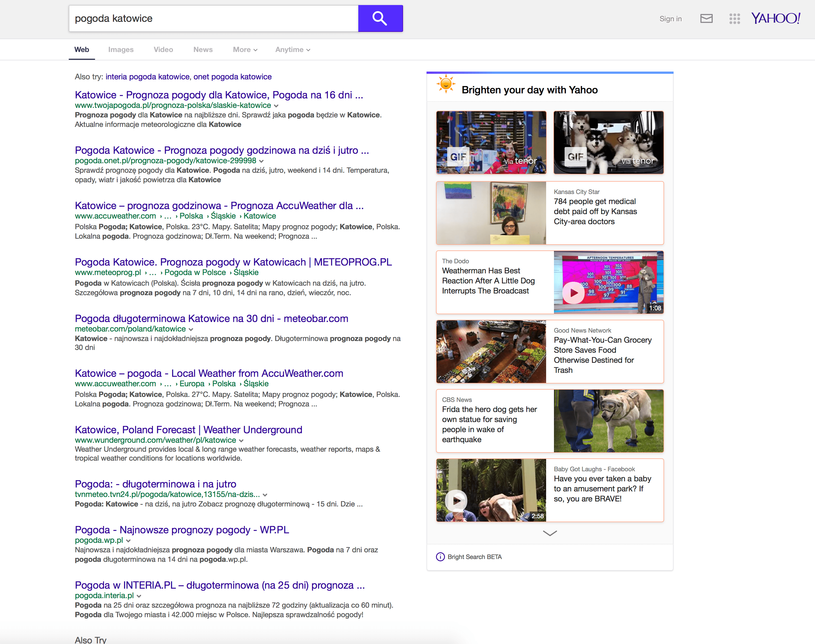Expand the wunderground.com URL arrow
815x644 pixels.
(241, 441)
